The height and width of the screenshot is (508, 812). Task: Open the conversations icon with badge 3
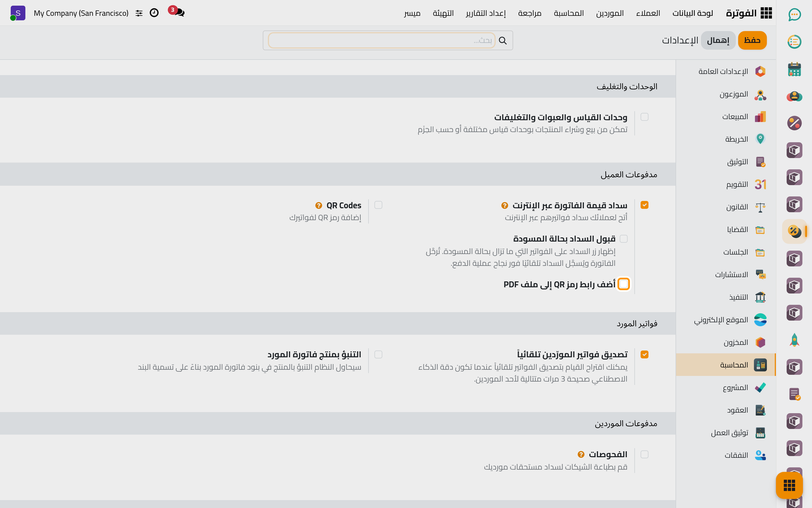point(177,11)
